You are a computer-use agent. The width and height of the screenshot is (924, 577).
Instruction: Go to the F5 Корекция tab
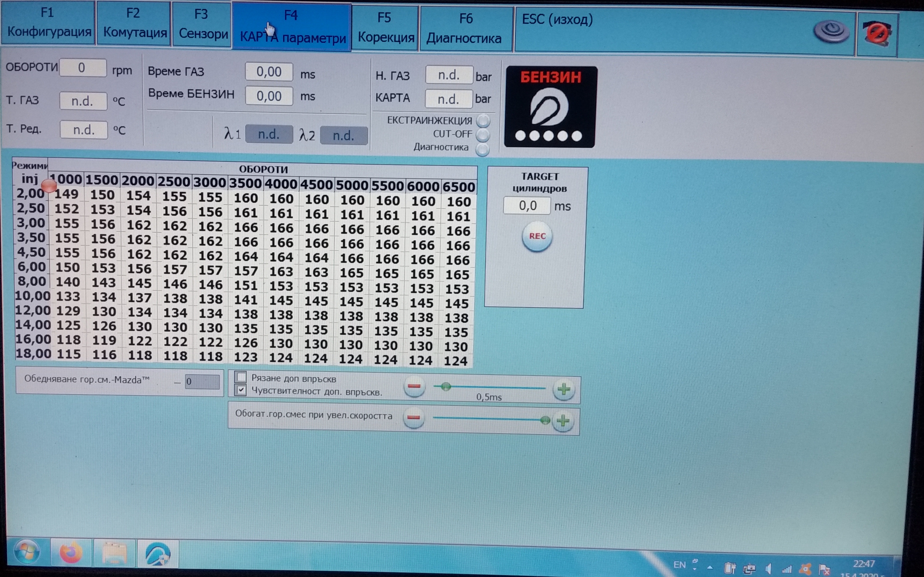pyautogui.click(x=385, y=28)
